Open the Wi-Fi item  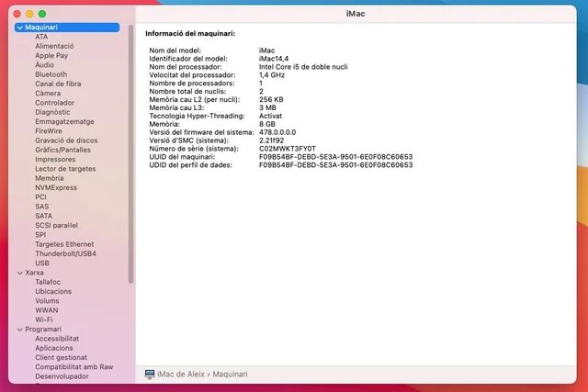click(44, 319)
